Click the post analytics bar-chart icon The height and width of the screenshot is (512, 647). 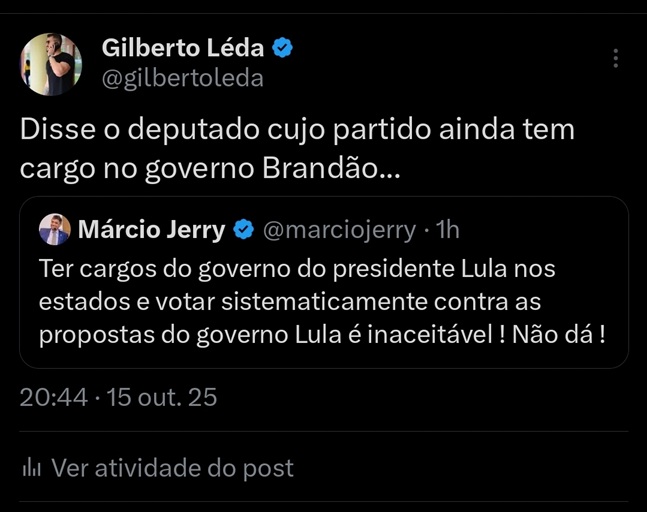(31, 467)
